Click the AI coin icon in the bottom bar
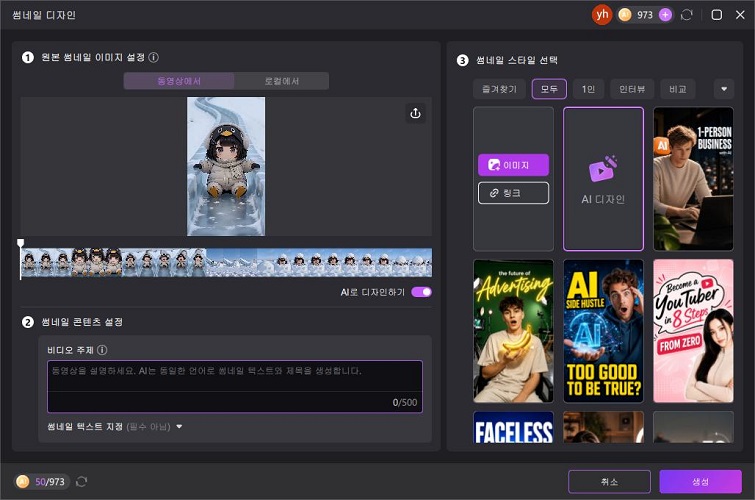Screen dimensions: 755x500 point(23,481)
